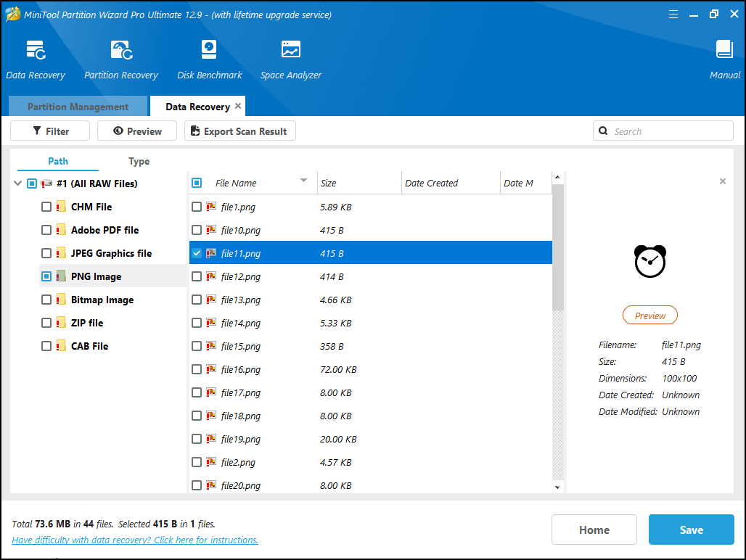Viewport: 746px width, 560px height.
Task: Click the Save button
Action: coord(691,530)
